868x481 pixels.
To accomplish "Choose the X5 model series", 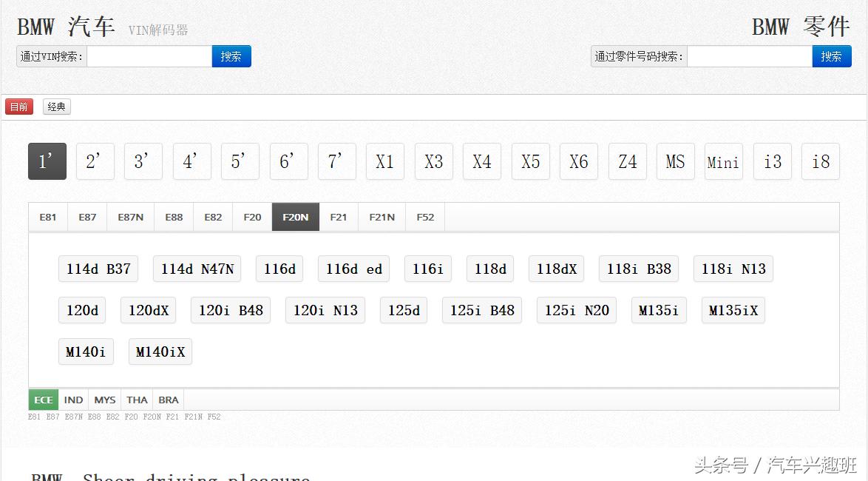I will [531, 161].
